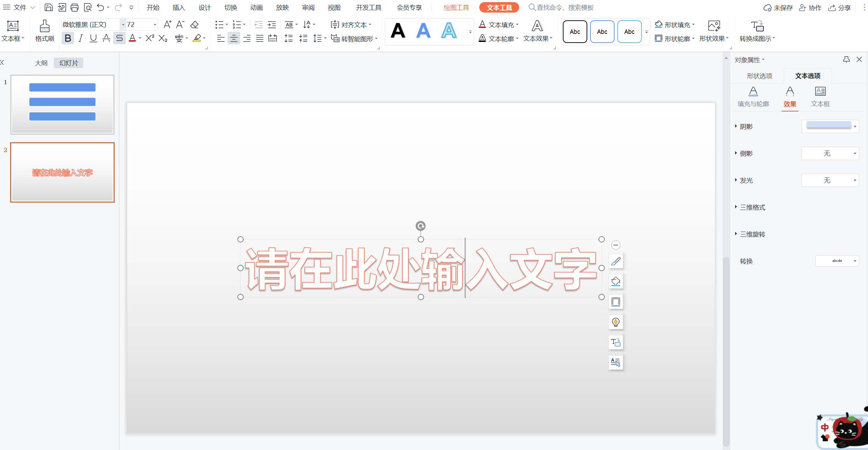Open the 插入 menu tab
The image size is (868, 450).
[179, 7]
